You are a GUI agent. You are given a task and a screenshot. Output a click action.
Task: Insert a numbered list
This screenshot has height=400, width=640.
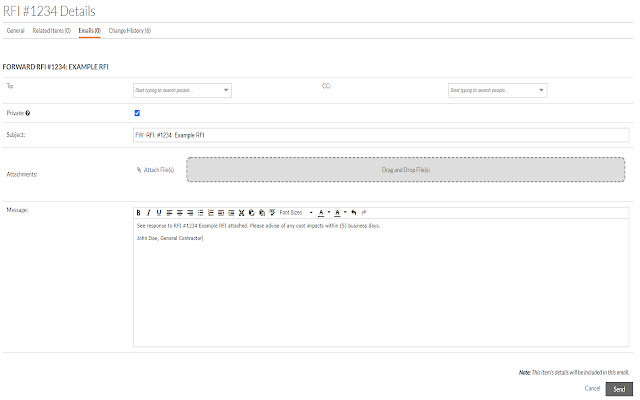point(211,213)
